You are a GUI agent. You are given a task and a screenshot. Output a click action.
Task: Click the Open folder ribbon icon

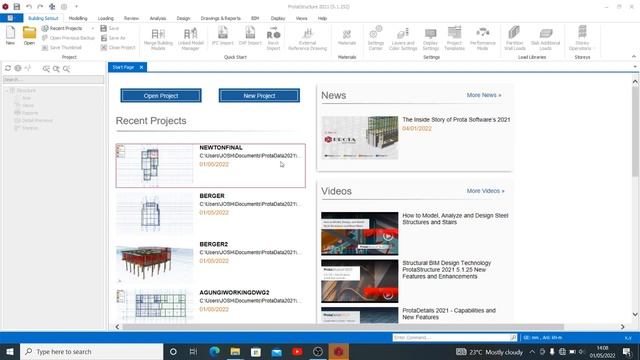click(x=29, y=36)
